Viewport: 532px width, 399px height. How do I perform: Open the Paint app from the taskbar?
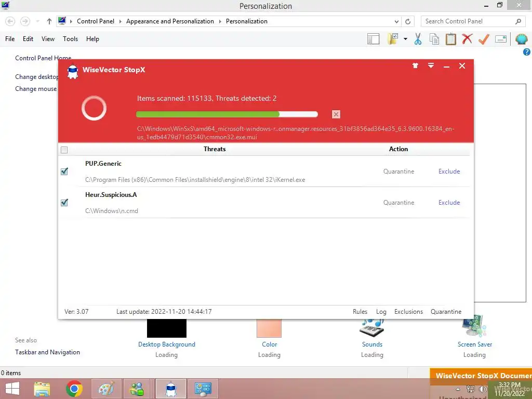coord(106,389)
